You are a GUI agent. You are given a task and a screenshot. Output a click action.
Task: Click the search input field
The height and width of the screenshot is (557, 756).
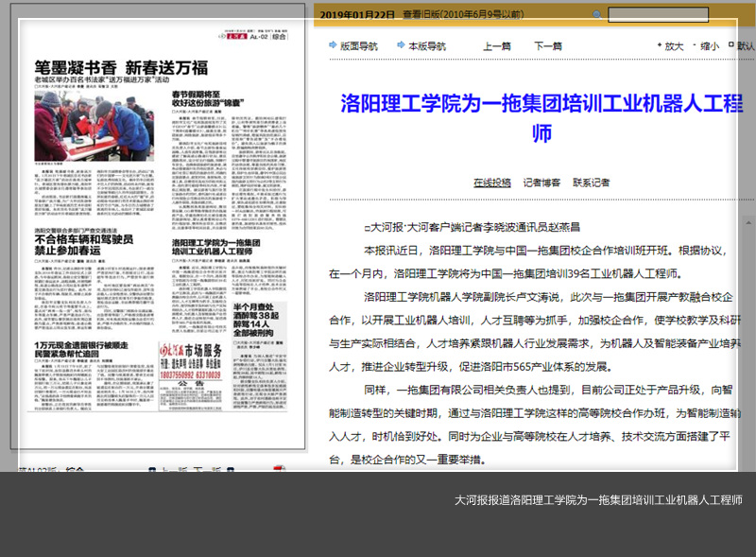[x=658, y=14]
